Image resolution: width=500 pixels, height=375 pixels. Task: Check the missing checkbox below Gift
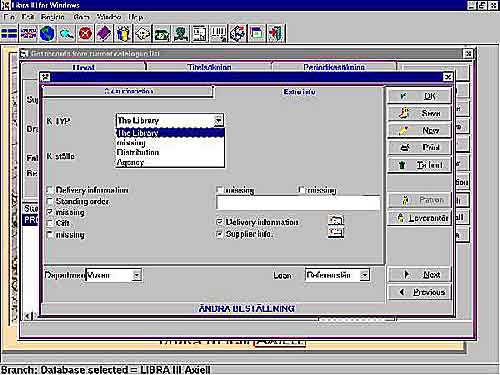pos(50,235)
